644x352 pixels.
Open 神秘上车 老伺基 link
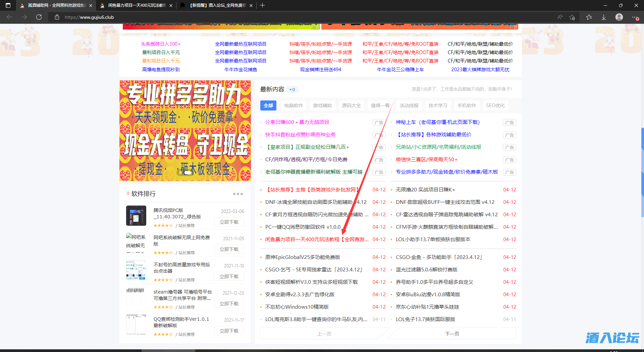[x=438, y=122]
